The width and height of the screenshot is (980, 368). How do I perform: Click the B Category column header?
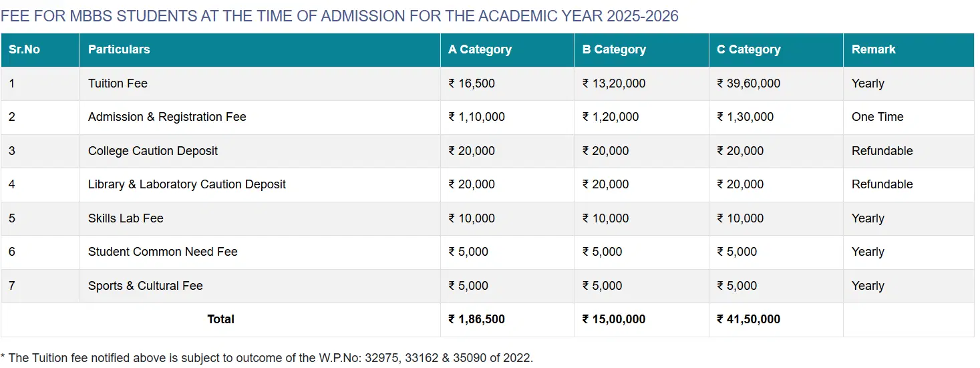pyautogui.click(x=614, y=49)
